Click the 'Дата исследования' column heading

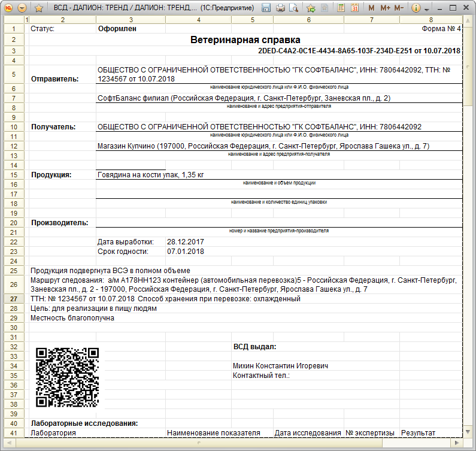click(308, 433)
